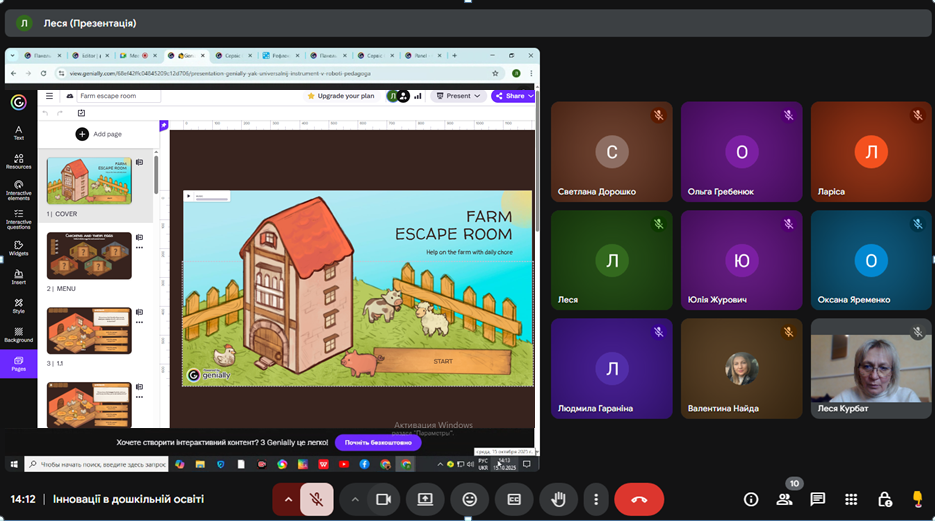Screen dimensions: 935x521
Task: Open the meeting details info icon
Action: click(x=751, y=499)
